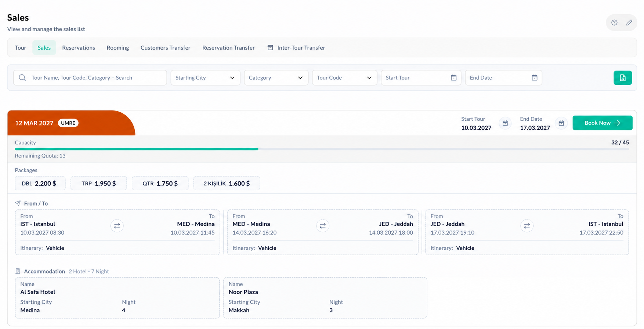
Task: Select the DBL 2.200 $ package
Action: coord(40,183)
